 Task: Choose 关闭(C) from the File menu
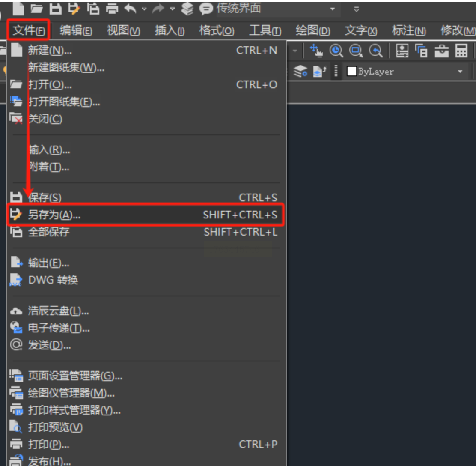click(146, 119)
